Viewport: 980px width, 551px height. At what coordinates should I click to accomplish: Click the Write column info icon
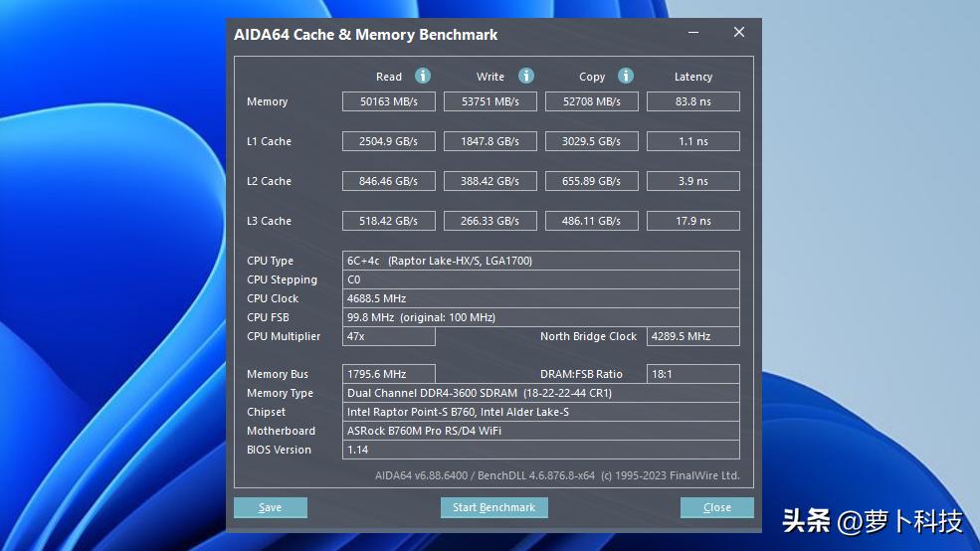(x=526, y=76)
